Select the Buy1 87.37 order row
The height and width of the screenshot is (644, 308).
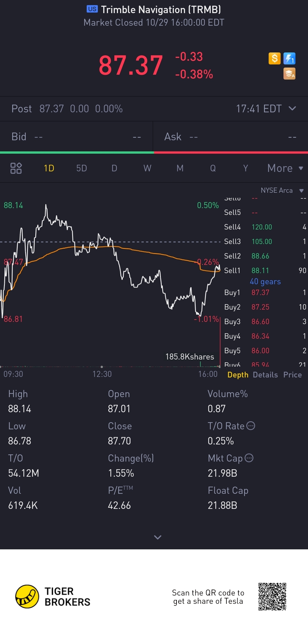pos(265,292)
